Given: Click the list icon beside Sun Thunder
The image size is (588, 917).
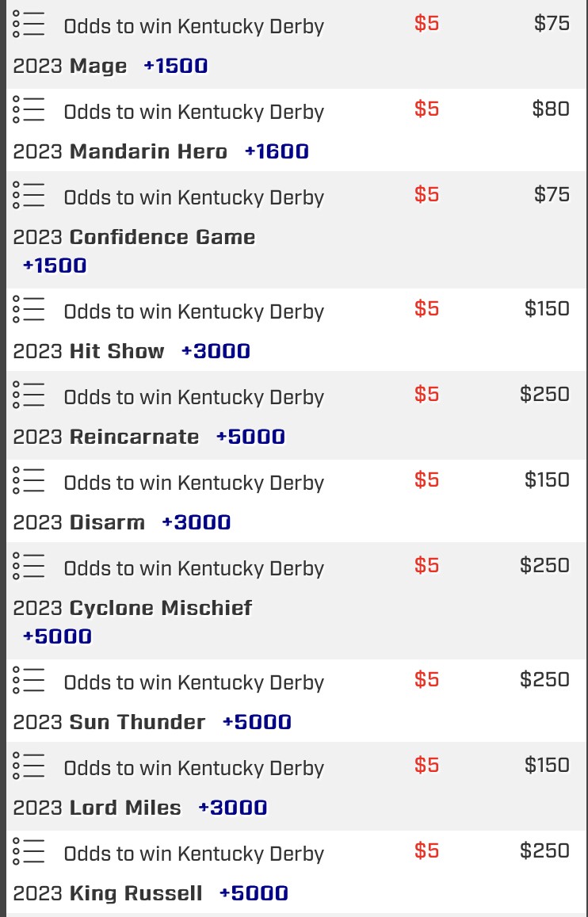Looking at the screenshot, I should [29, 681].
